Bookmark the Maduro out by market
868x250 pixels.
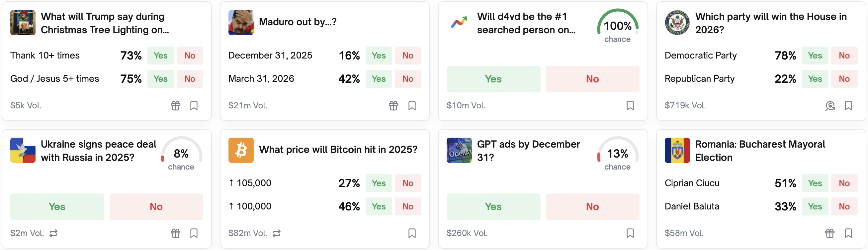pyautogui.click(x=412, y=106)
